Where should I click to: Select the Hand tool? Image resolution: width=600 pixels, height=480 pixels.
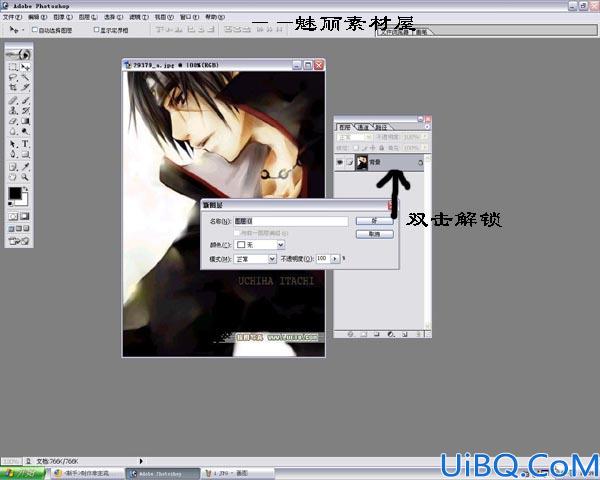13,177
